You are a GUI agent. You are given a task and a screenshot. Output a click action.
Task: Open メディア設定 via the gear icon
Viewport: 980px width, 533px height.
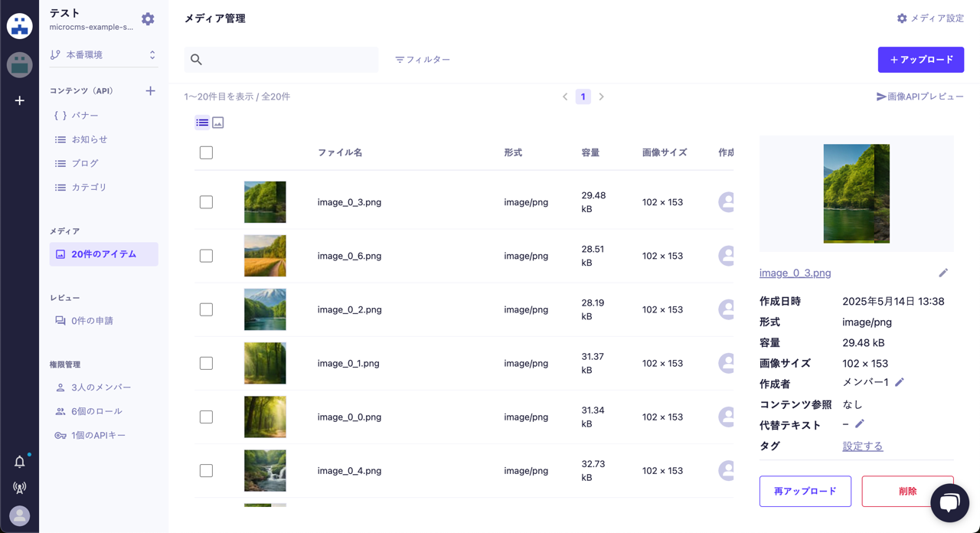click(x=902, y=18)
